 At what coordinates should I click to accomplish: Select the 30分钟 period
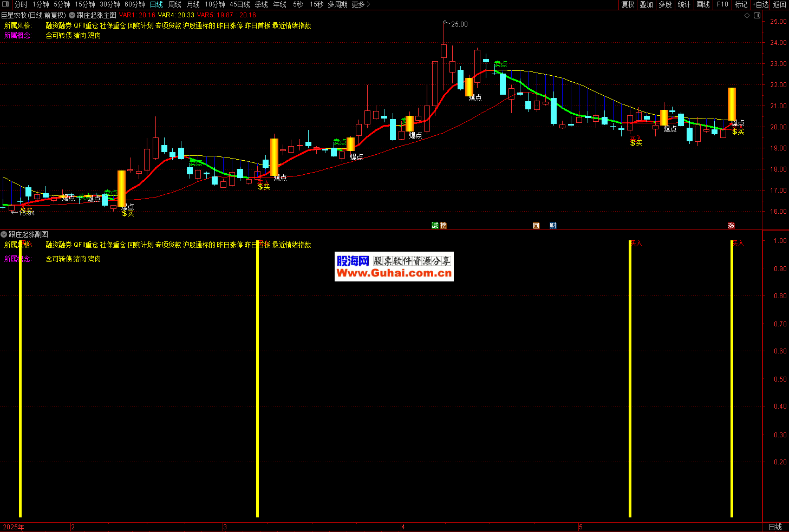(x=109, y=4)
